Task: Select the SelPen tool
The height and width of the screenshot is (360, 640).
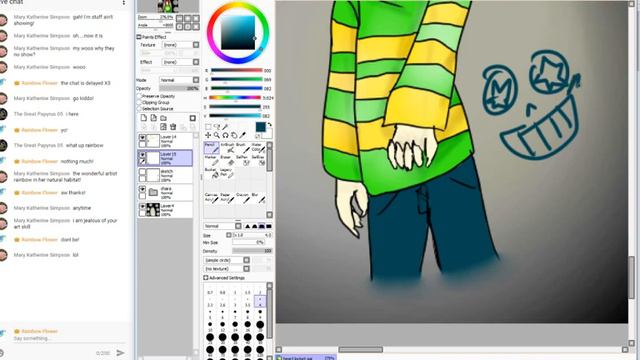Action: pos(243,160)
